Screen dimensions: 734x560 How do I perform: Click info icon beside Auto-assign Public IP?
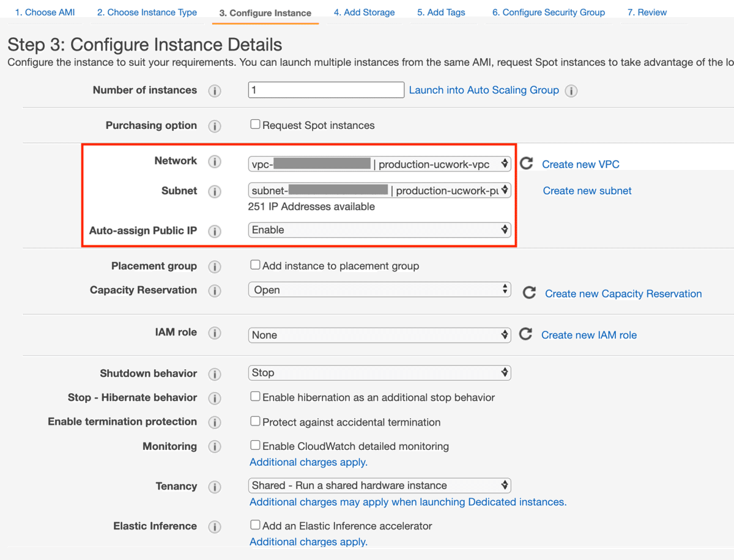pos(214,232)
